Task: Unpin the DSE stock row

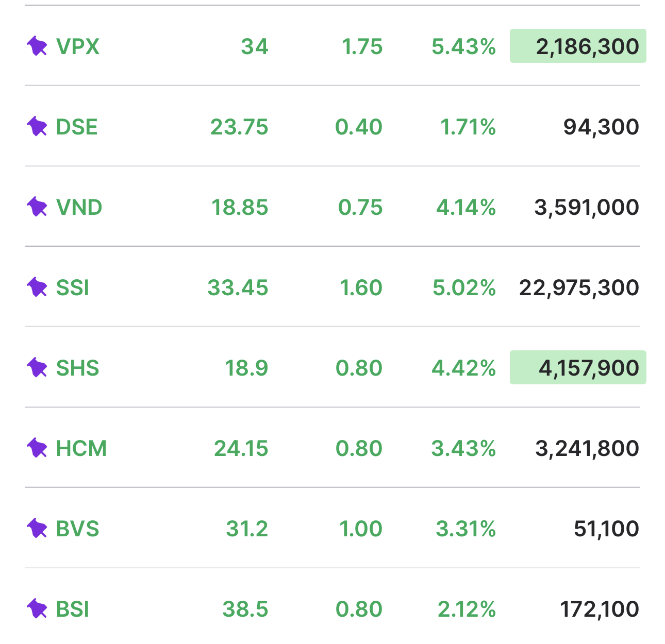Action: 37,127
